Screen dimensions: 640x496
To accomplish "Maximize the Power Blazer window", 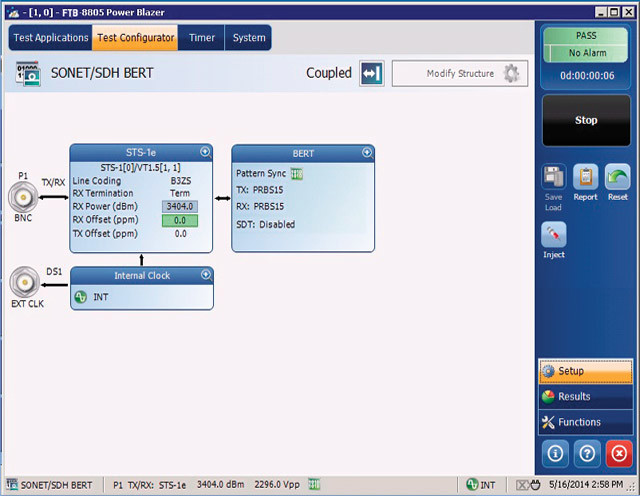I will 614,12.
